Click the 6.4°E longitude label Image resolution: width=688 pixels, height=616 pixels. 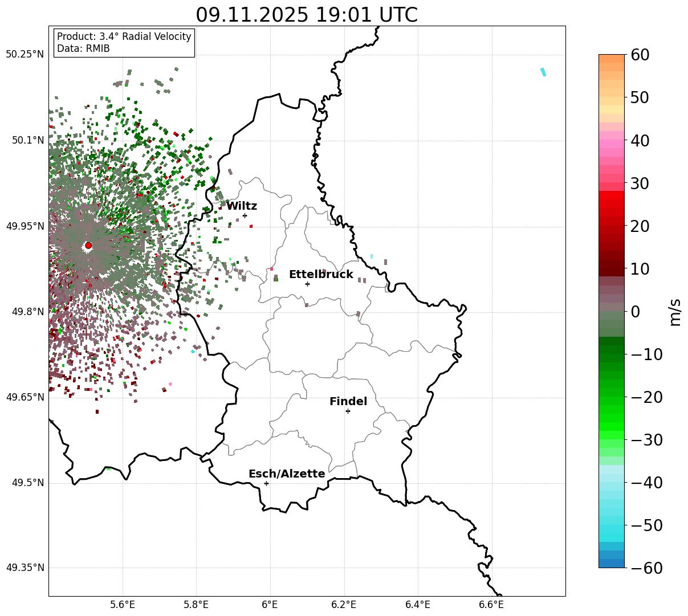click(x=417, y=605)
